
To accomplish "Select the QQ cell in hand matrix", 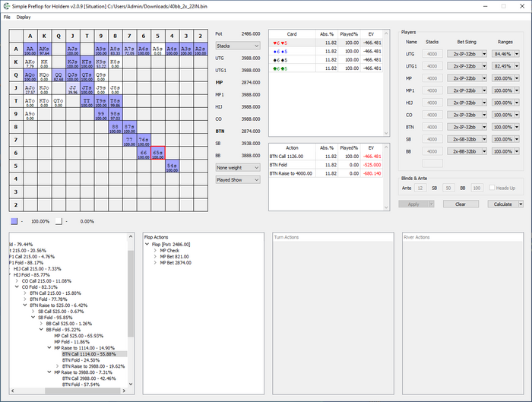I will tap(59, 75).
